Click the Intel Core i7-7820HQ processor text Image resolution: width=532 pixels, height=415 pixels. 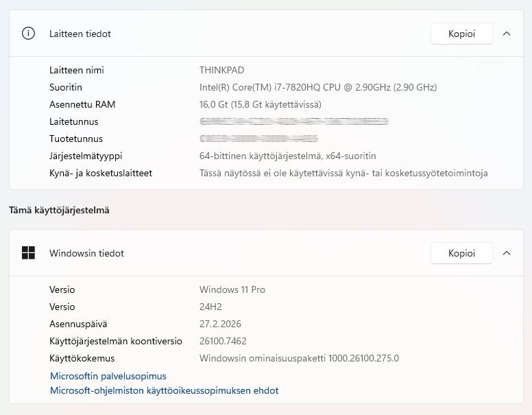coord(317,87)
